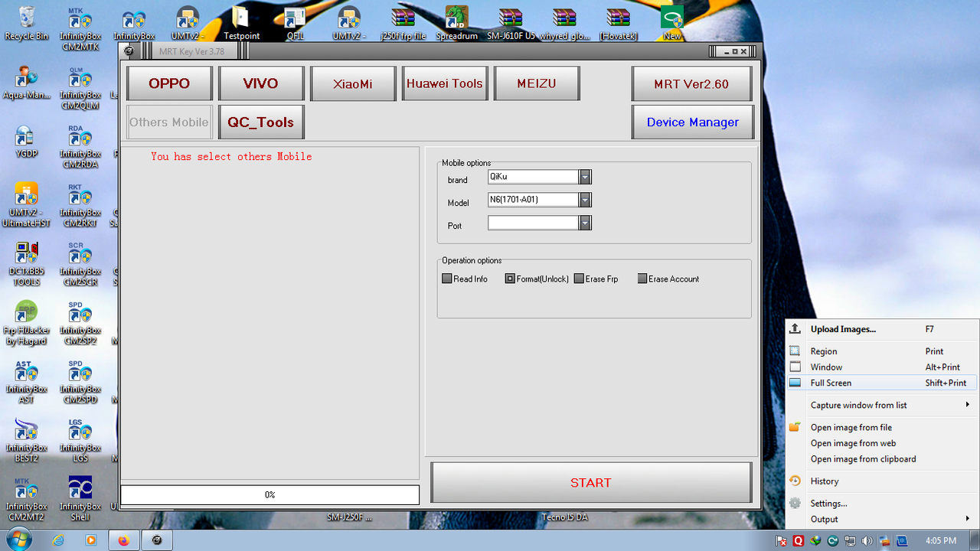Click the 0% progress bar
This screenshot has height=551, width=980.
tap(269, 494)
